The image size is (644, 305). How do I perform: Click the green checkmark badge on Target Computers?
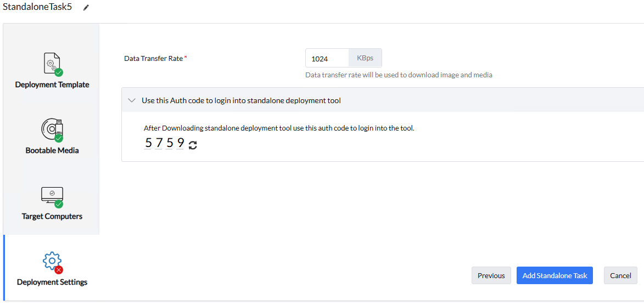click(x=59, y=204)
